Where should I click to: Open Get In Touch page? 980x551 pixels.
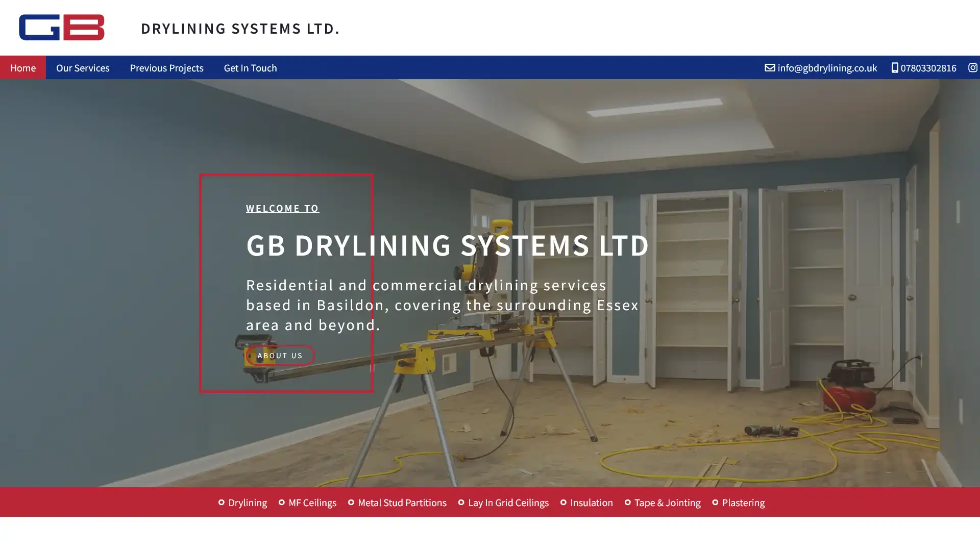pyautogui.click(x=250, y=67)
